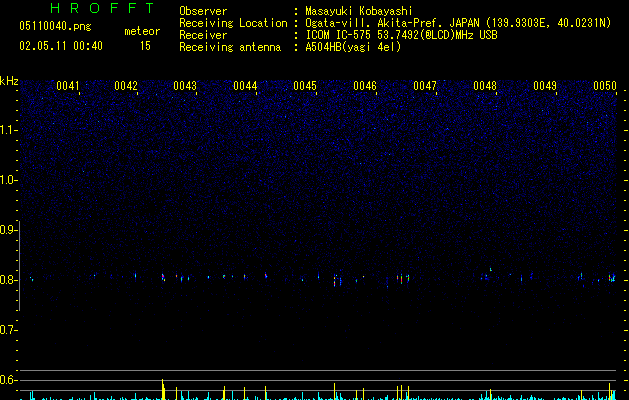This screenshot has height=400, width=629.
Task: Click the vertical gray frequency range bar
Action: click(x=20, y=266)
